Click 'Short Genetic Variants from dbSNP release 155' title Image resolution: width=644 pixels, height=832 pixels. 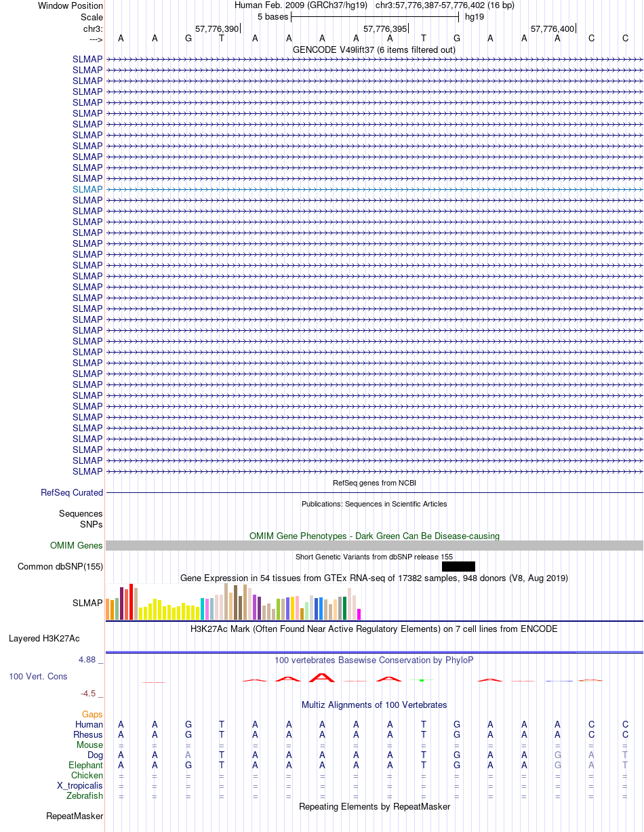[x=374, y=557]
